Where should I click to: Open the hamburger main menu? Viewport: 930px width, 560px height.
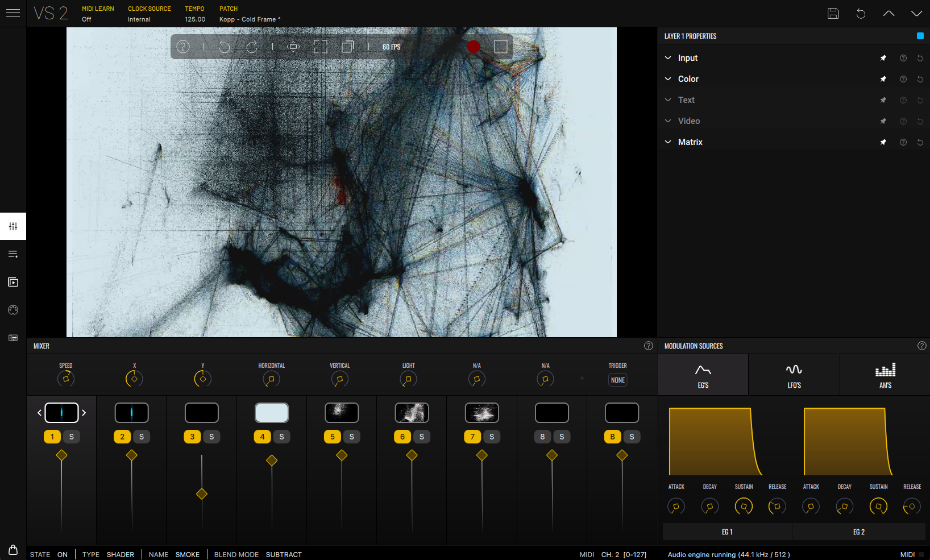(13, 13)
